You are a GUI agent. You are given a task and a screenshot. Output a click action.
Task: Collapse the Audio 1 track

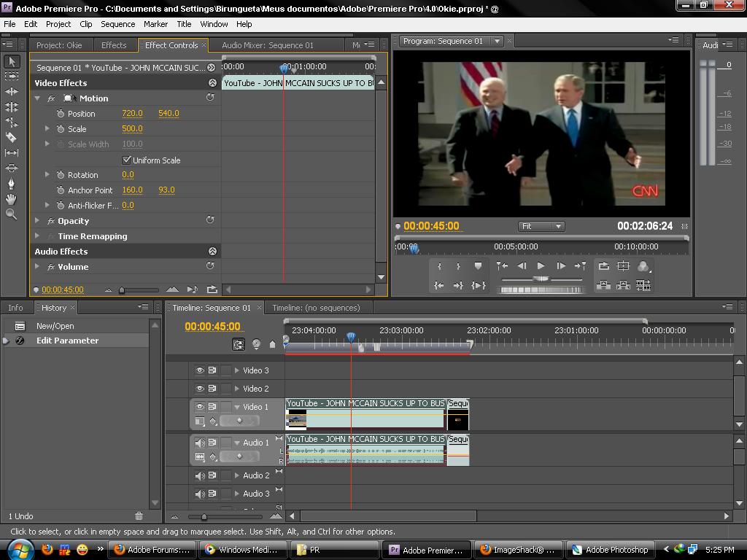[237, 443]
